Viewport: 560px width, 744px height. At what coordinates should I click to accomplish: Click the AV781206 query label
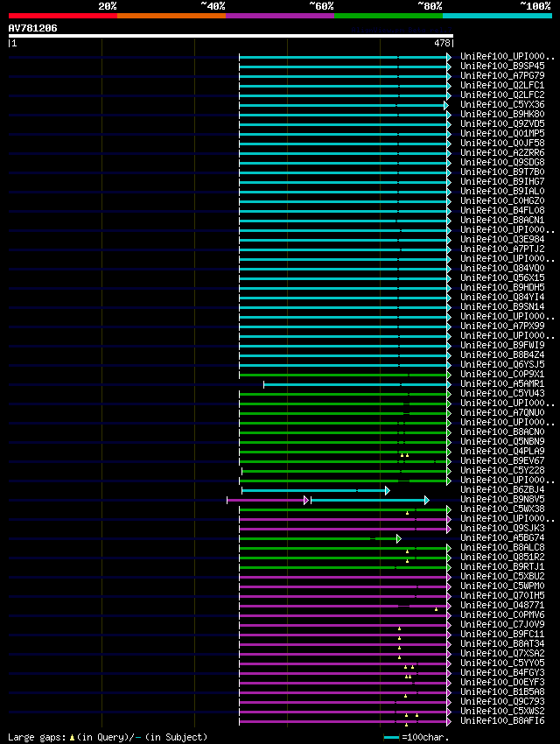pos(32,28)
